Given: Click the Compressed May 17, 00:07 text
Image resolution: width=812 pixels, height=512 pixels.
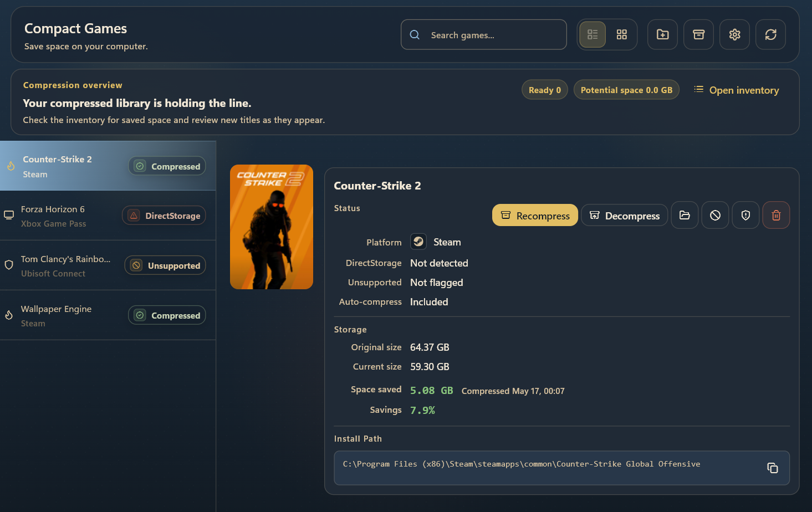Looking at the screenshot, I should point(513,391).
